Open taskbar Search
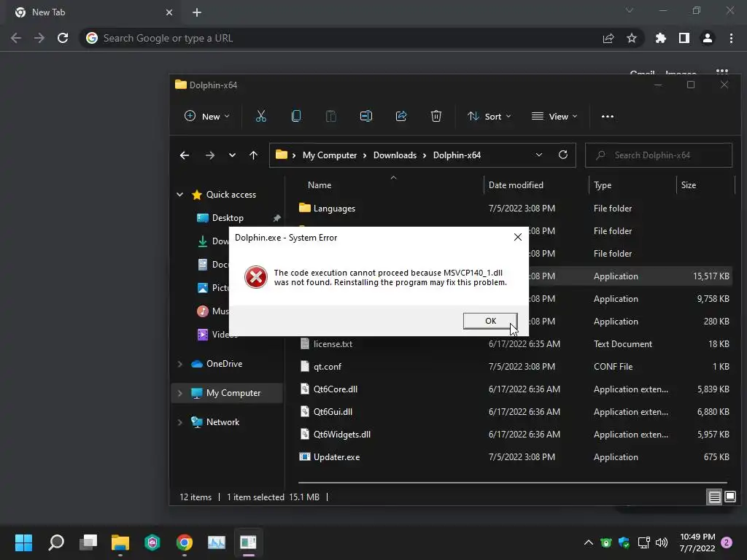This screenshot has height=560, width=747. tap(56, 542)
